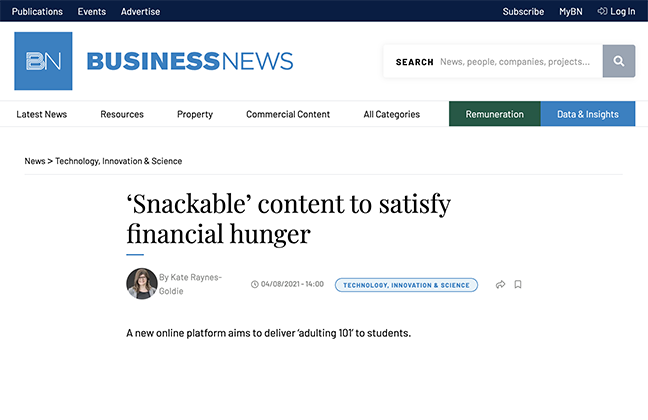Click the green Remuneration button

point(495,114)
